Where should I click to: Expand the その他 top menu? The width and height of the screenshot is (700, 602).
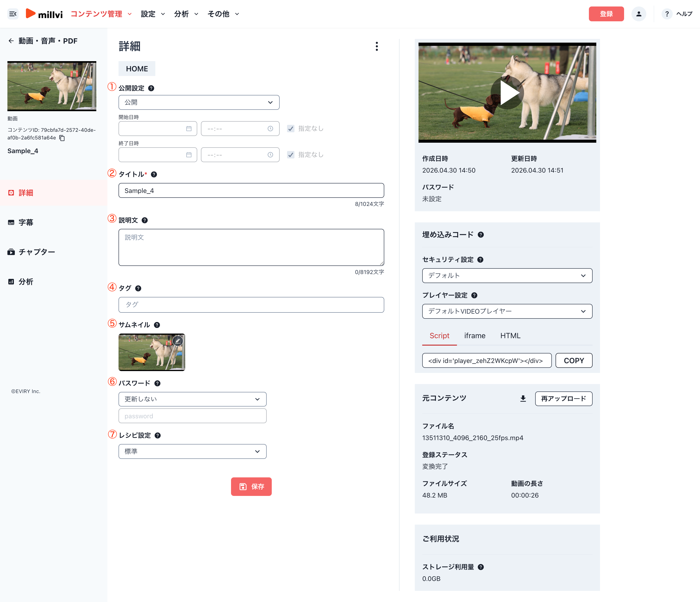(223, 14)
